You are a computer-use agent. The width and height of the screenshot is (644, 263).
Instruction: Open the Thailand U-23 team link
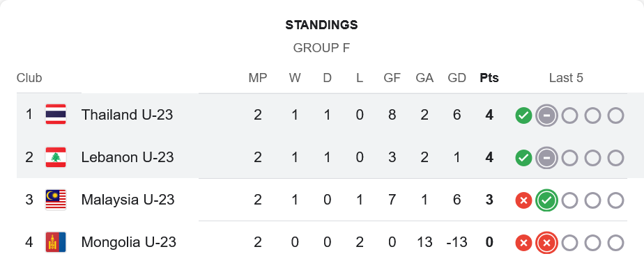(x=127, y=115)
